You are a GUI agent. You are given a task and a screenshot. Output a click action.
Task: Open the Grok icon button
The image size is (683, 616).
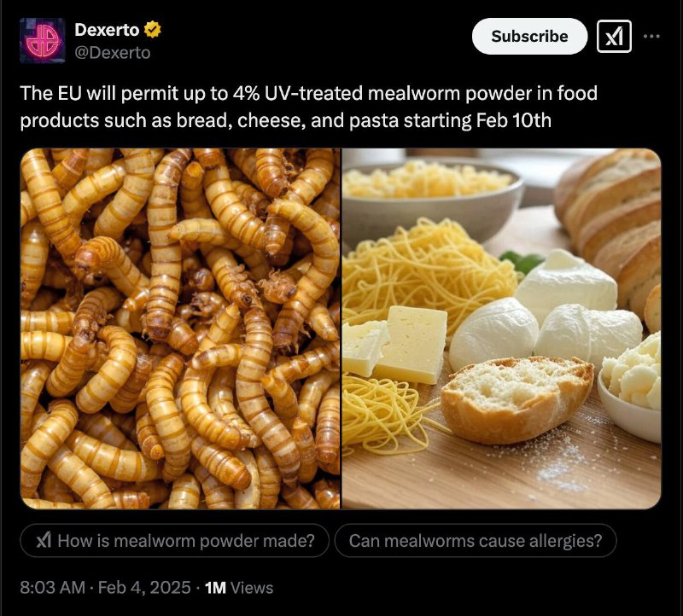tap(614, 37)
